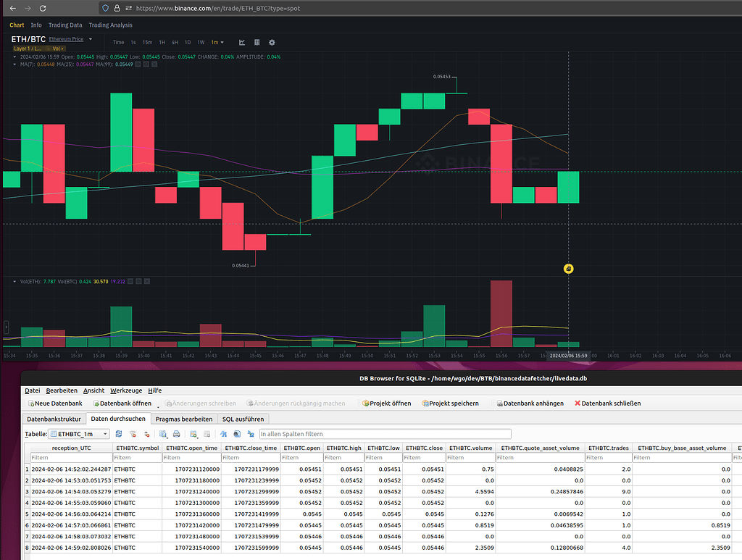Click the global 'In allen Spalten filtern' field
Image resolution: width=742 pixels, height=560 pixels.
[385, 434]
